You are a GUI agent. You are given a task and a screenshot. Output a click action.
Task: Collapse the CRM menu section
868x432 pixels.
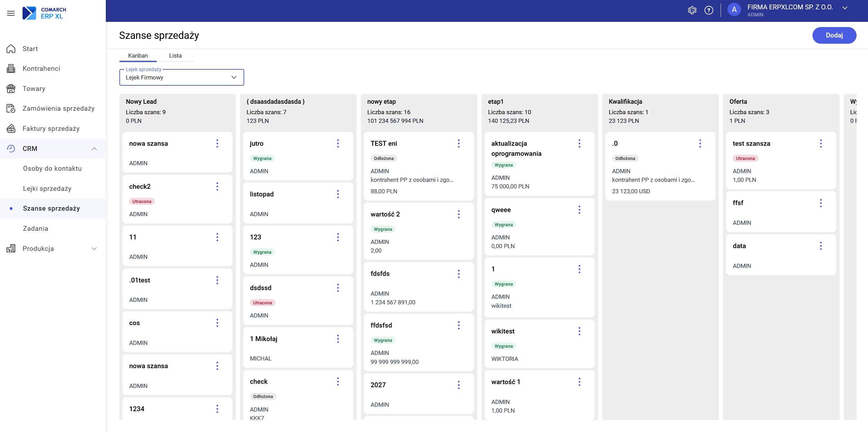94,149
